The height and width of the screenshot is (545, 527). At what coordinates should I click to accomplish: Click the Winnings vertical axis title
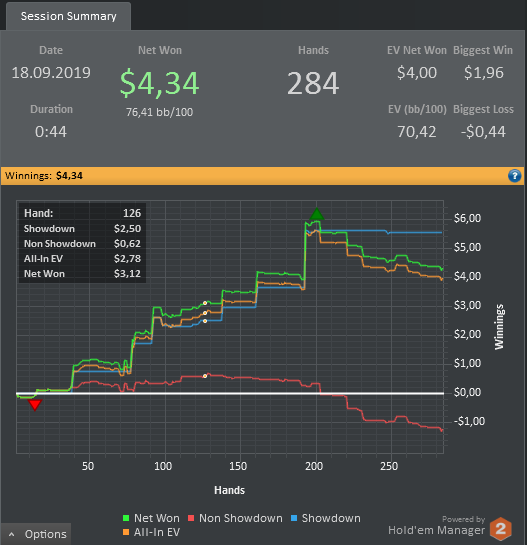[x=499, y=327]
